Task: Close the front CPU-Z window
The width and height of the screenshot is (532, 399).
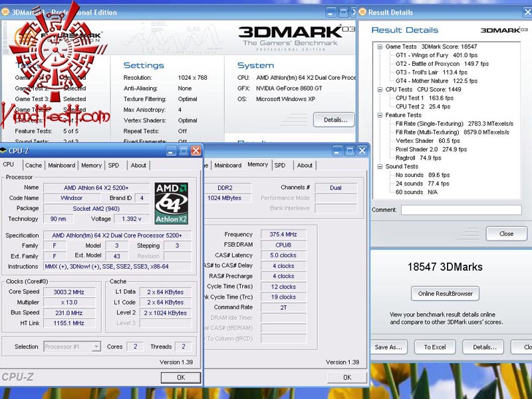Action: (x=196, y=151)
